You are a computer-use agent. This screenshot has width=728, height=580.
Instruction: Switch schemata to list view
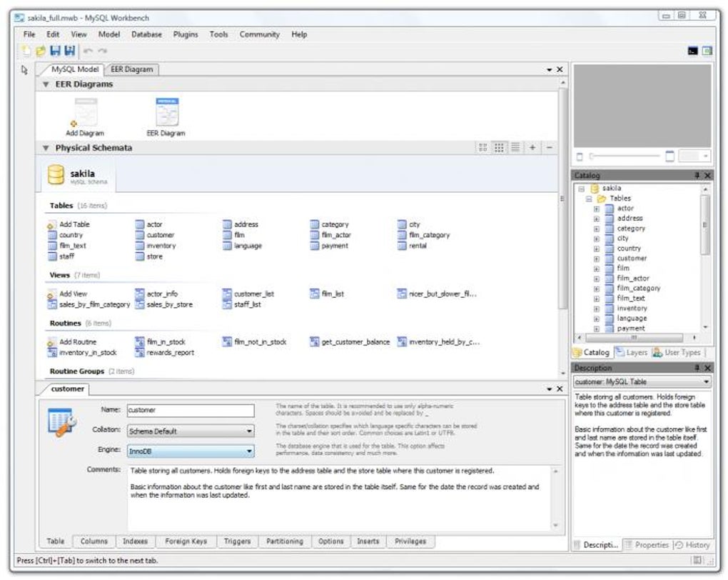click(515, 148)
